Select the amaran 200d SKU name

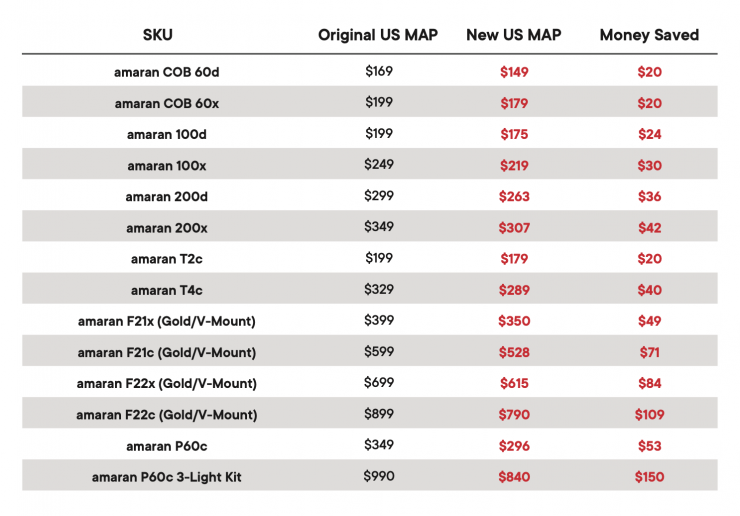click(x=167, y=197)
